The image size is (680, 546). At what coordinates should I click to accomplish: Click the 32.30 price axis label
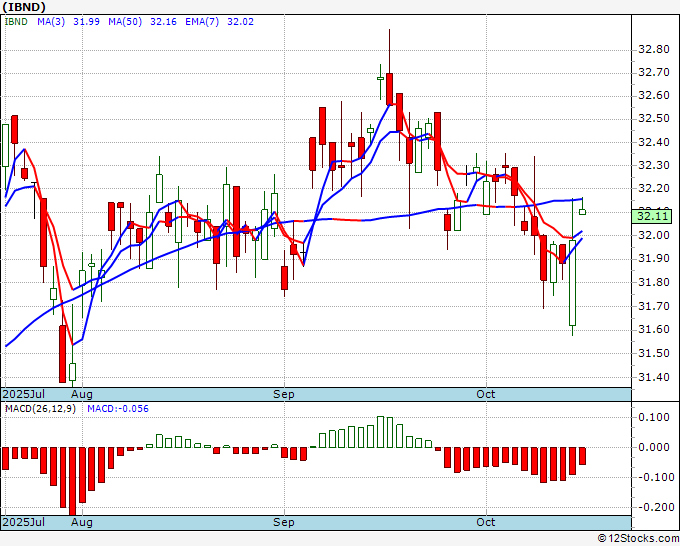(x=654, y=165)
